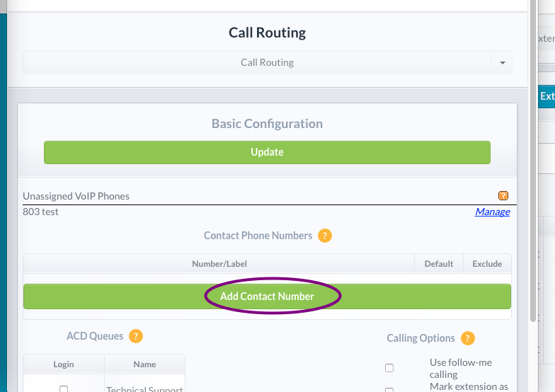The width and height of the screenshot is (555, 392).
Task: Toggle Technical Support queue login checkbox
Action: (x=64, y=388)
